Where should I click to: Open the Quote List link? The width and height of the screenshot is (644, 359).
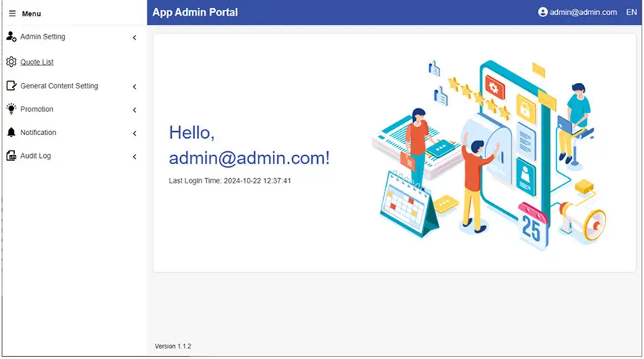click(37, 62)
